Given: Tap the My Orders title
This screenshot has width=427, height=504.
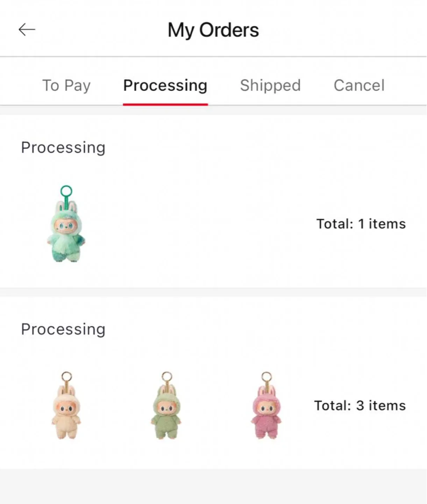Looking at the screenshot, I should click(x=213, y=30).
